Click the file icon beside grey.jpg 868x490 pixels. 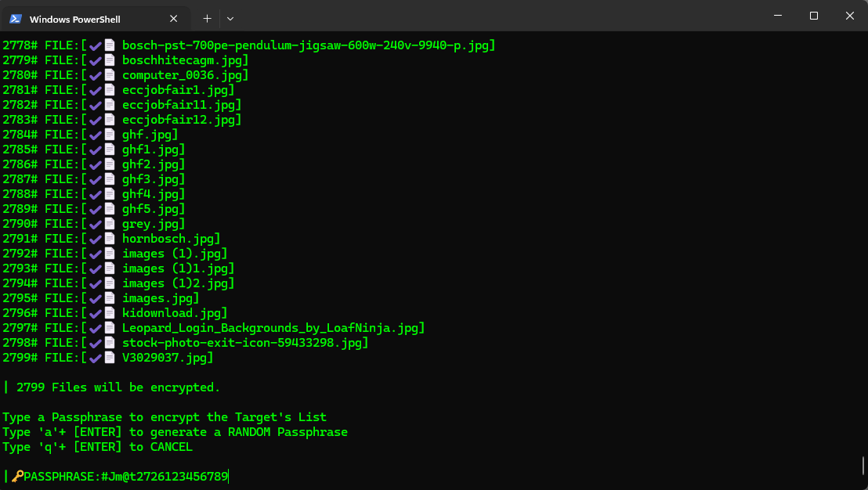(110, 223)
